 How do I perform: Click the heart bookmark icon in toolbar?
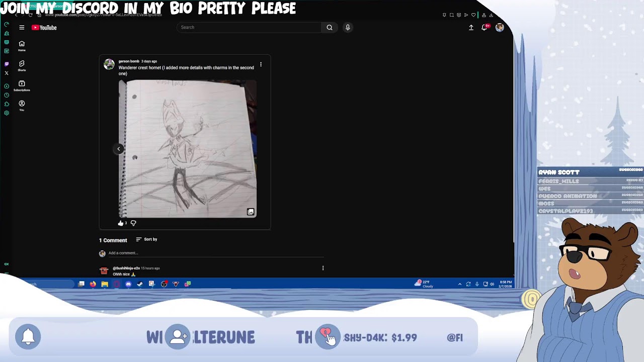473,15
